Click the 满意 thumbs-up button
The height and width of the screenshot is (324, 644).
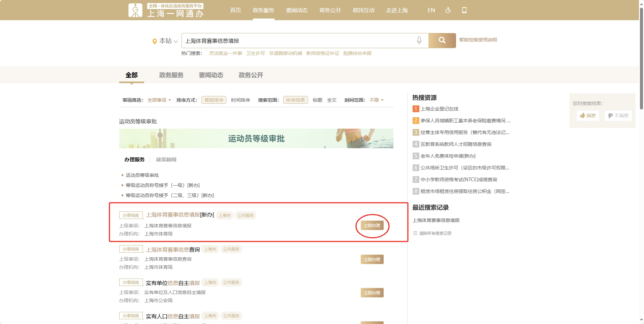click(x=588, y=116)
